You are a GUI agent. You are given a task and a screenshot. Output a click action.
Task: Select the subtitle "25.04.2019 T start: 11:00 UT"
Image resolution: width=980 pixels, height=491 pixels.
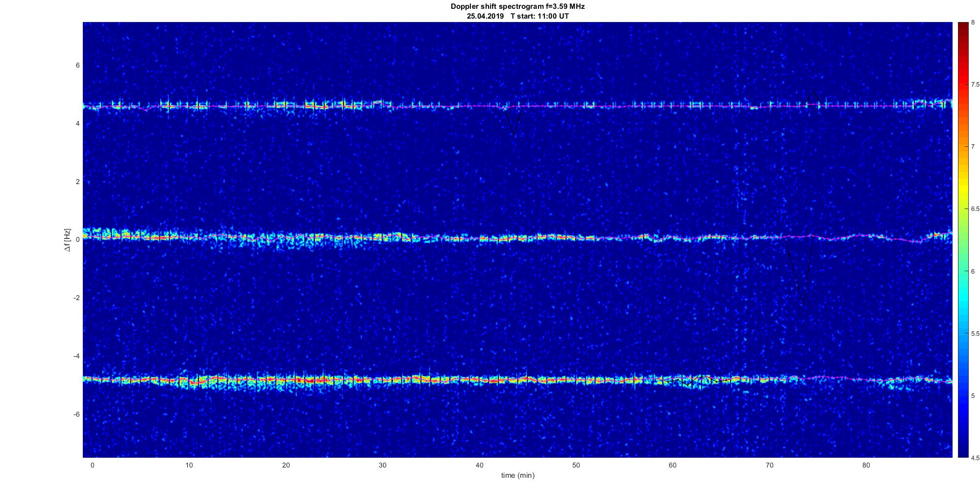pos(517,16)
